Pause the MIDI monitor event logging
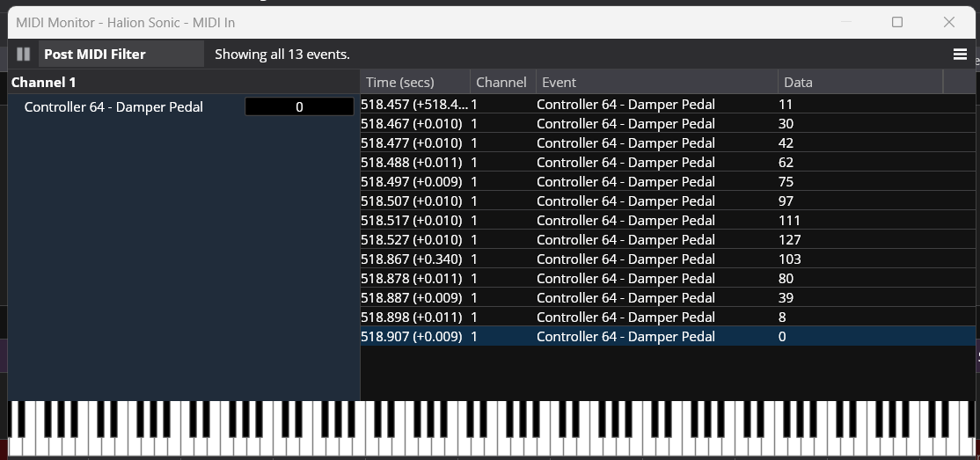The height and width of the screenshot is (460, 980). coord(23,55)
